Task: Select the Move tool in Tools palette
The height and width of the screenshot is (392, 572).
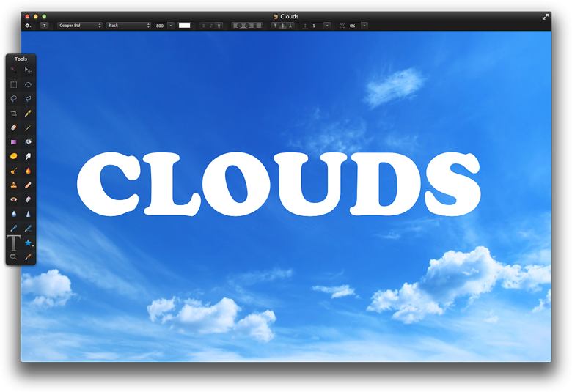Action: tap(28, 70)
